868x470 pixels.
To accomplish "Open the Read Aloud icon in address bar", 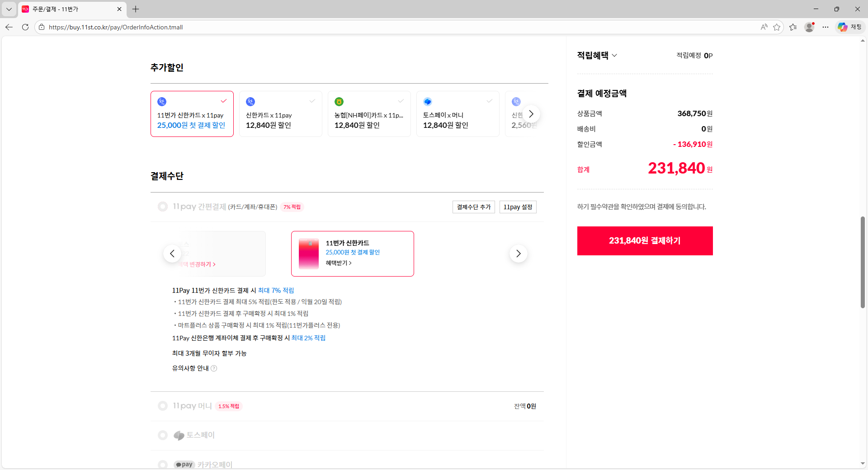I will coord(764,27).
